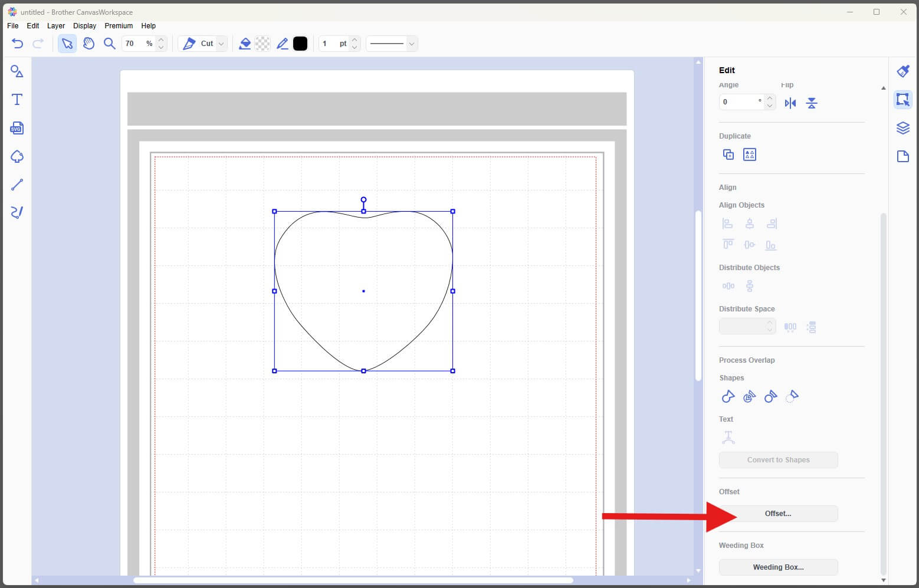Click the transparent fill color swatch
919x588 pixels.
click(262, 44)
